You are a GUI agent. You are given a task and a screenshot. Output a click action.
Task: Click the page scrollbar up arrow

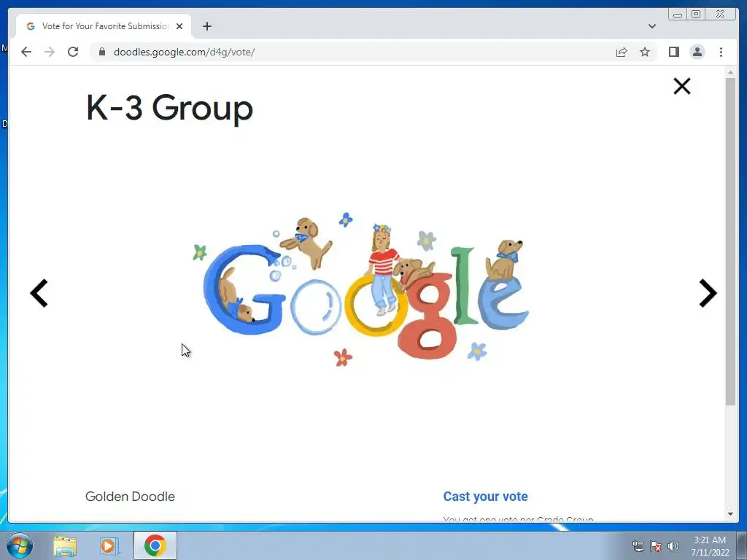point(730,73)
